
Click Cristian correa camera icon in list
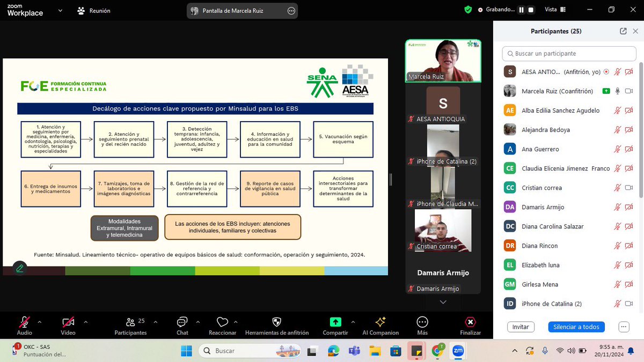tap(629, 188)
